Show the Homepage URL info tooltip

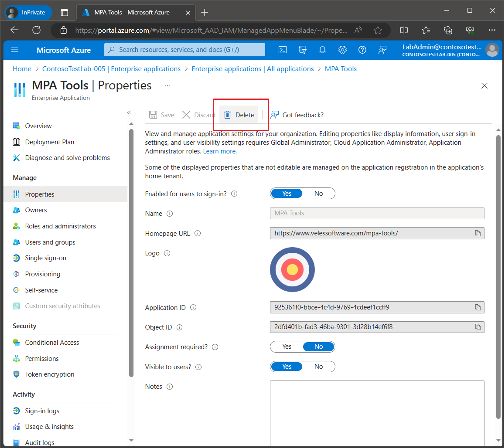coord(198,233)
